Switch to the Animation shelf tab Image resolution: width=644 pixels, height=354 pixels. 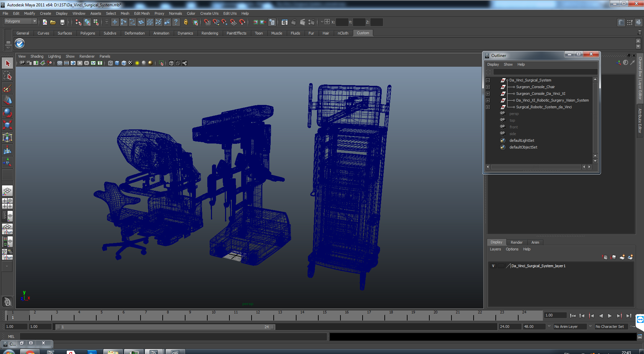point(161,33)
